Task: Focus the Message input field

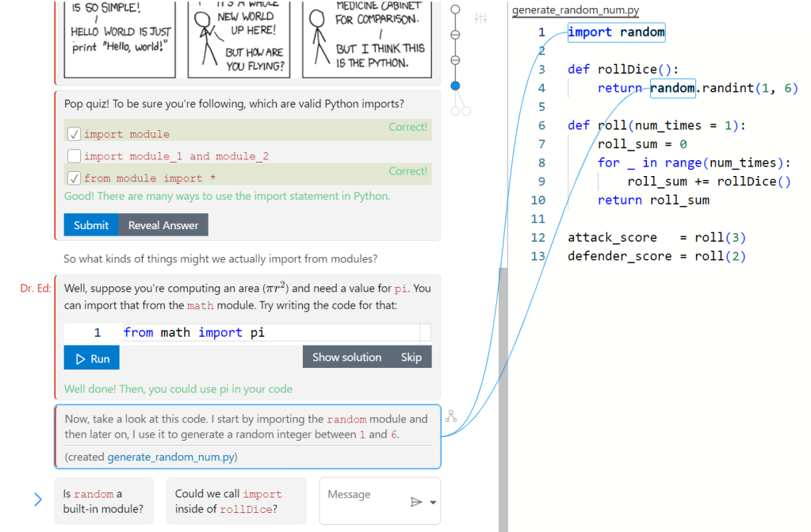Action: pos(363,495)
